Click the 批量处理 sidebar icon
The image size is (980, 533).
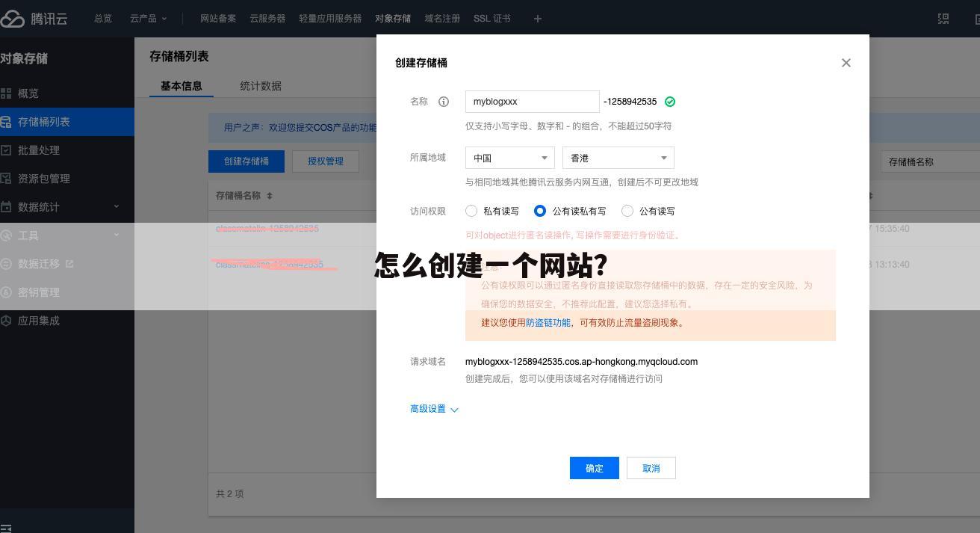click(6, 150)
